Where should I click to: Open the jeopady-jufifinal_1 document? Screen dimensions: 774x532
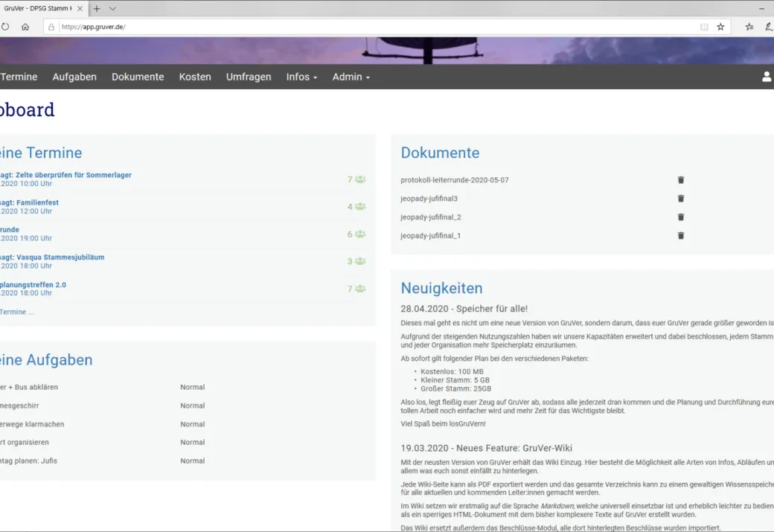[x=431, y=236]
